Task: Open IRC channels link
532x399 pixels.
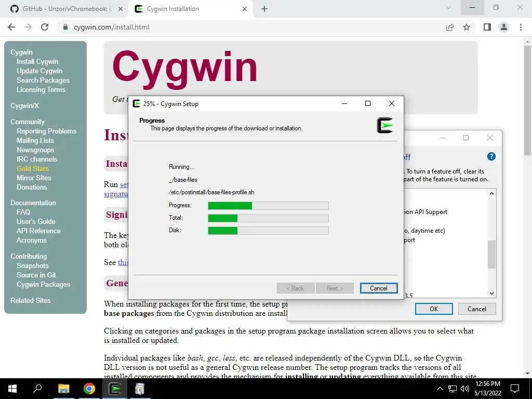Action: tap(37, 159)
